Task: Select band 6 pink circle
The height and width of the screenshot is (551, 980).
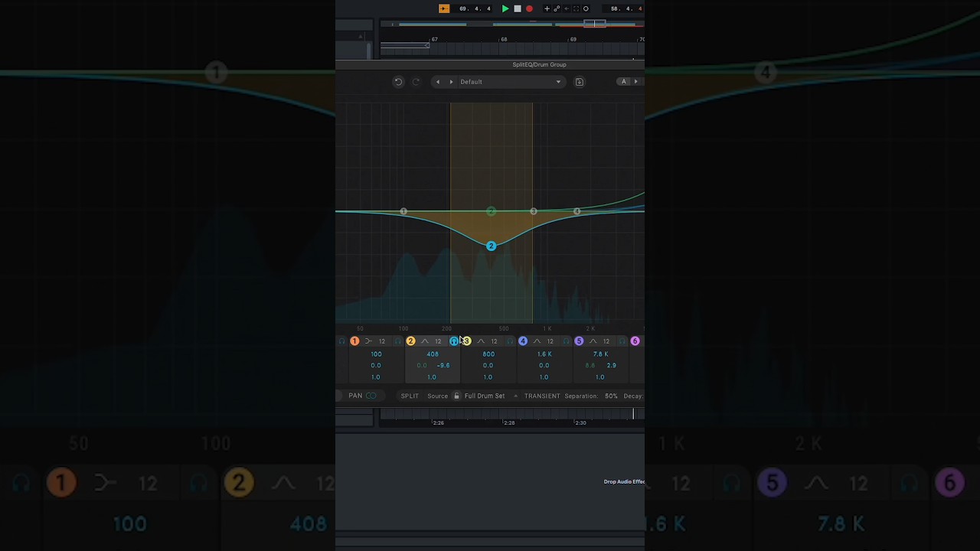Action: [x=635, y=341]
